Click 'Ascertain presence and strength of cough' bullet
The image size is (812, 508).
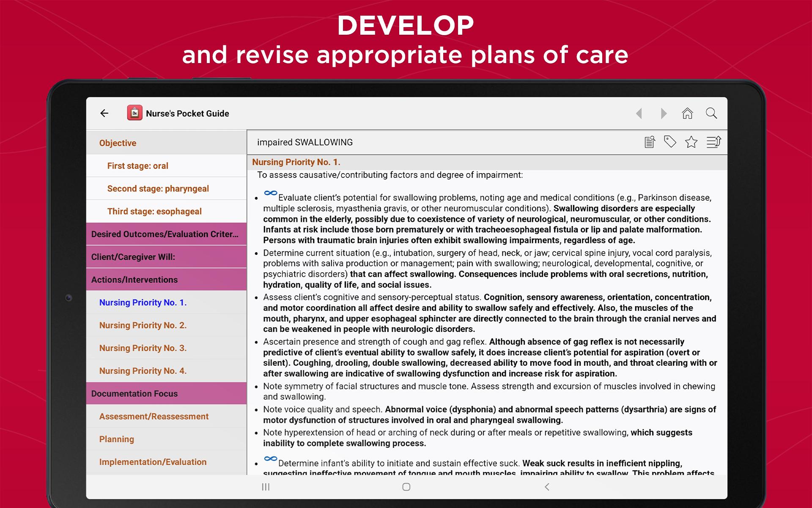pos(490,358)
